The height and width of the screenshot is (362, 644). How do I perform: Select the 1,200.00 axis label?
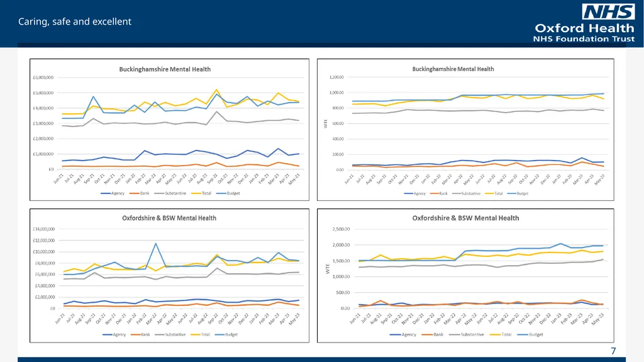(337, 77)
